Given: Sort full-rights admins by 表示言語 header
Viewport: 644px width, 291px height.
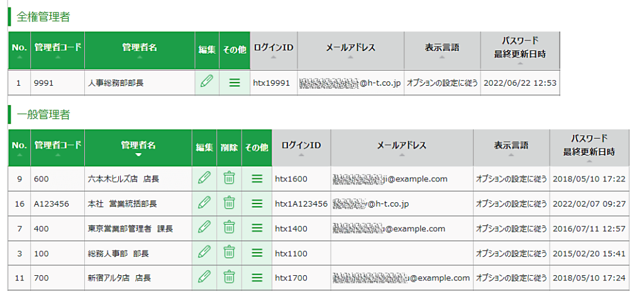Looking at the screenshot, I should pyautogui.click(x=441, y=50).
